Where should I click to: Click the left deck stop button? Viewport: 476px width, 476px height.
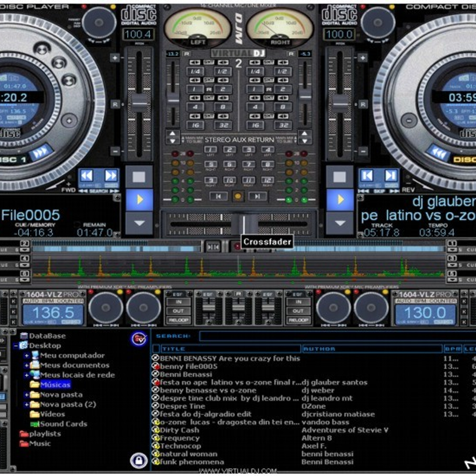(139, 177)
